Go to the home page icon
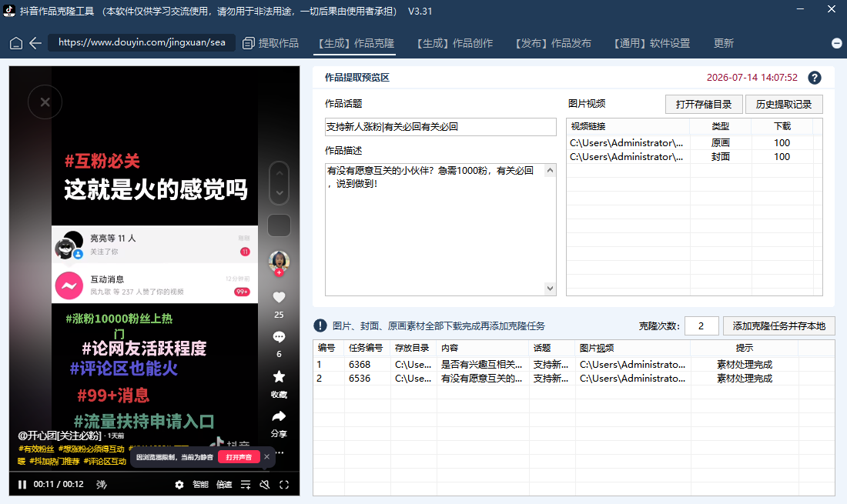 pos(16,43)
